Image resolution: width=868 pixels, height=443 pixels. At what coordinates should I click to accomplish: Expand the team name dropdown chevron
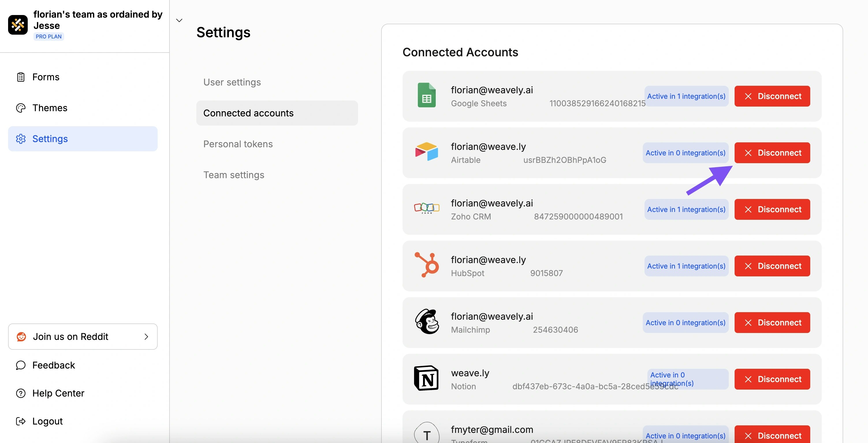[x=179, y=20]
